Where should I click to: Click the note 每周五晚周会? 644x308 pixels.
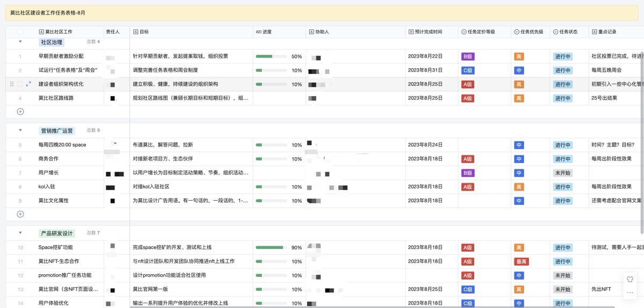pyautogui.click(x=606, y=70)
